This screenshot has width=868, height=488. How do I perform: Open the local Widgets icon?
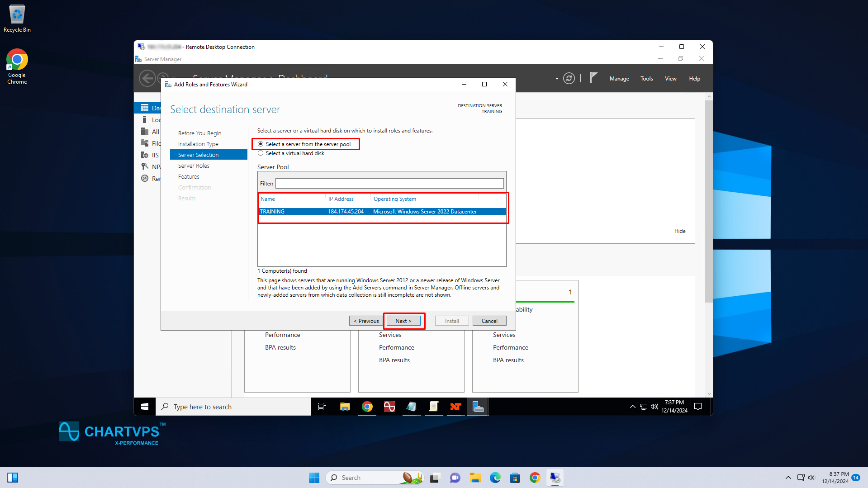[x=13, y=478]
